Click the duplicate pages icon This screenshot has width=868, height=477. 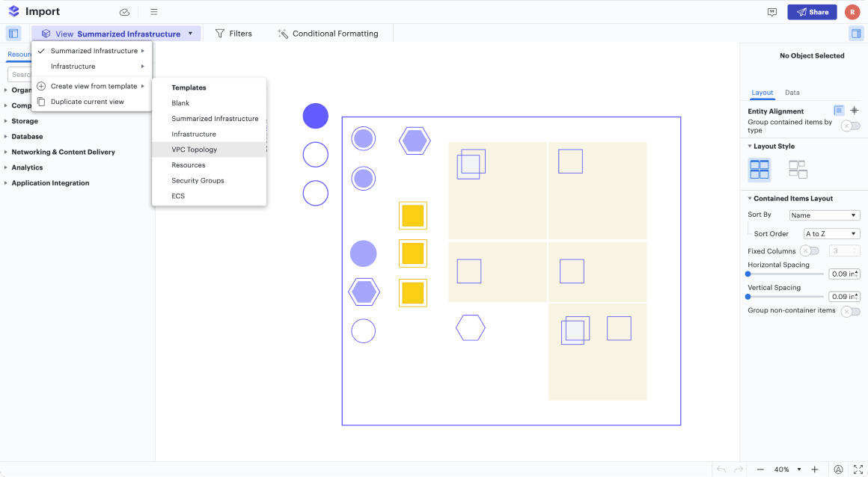[x=41, y=101]
